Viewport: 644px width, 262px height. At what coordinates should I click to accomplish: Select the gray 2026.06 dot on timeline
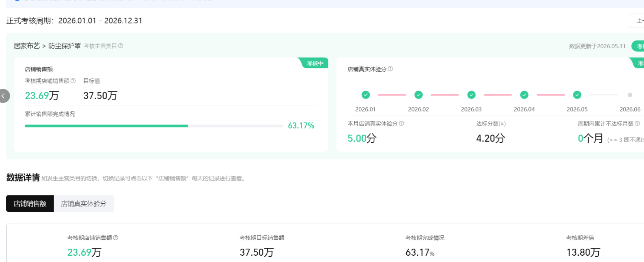[x=630, y=95]
